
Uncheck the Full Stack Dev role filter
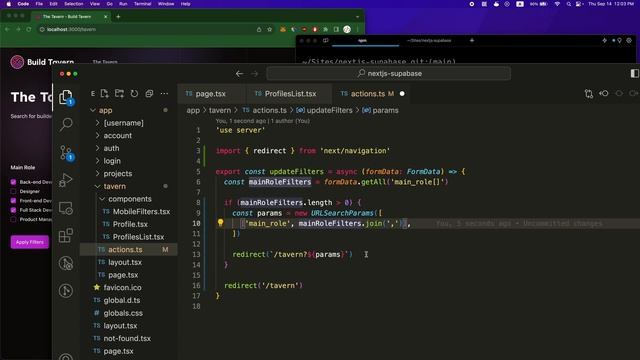[13, 210]
